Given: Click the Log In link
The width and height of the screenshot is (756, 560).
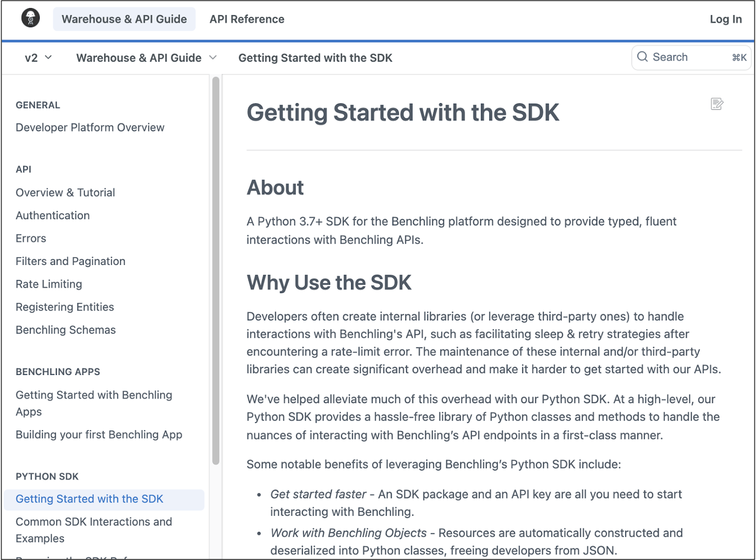Looking at the screenshot, I should click(x=726, y=19).
